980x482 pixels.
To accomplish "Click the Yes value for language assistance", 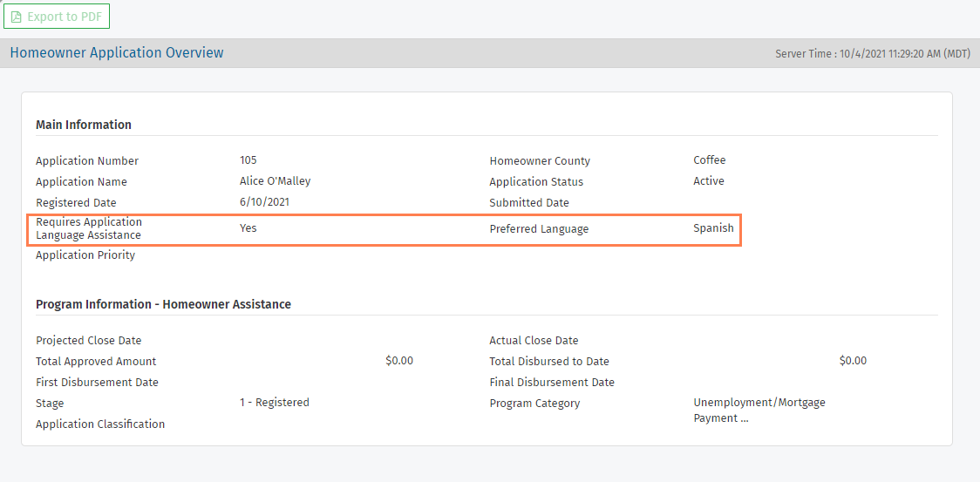I will point(248,228).
